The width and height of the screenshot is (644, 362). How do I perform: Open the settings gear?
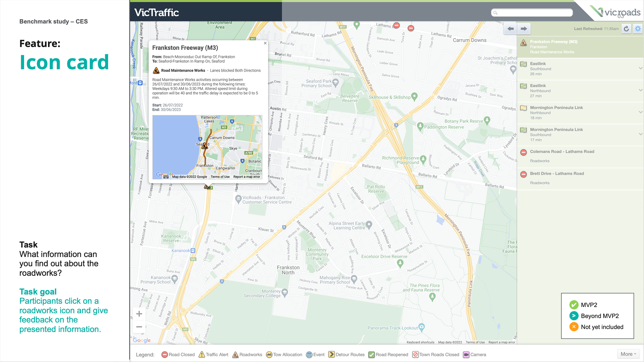pos(638,29)
